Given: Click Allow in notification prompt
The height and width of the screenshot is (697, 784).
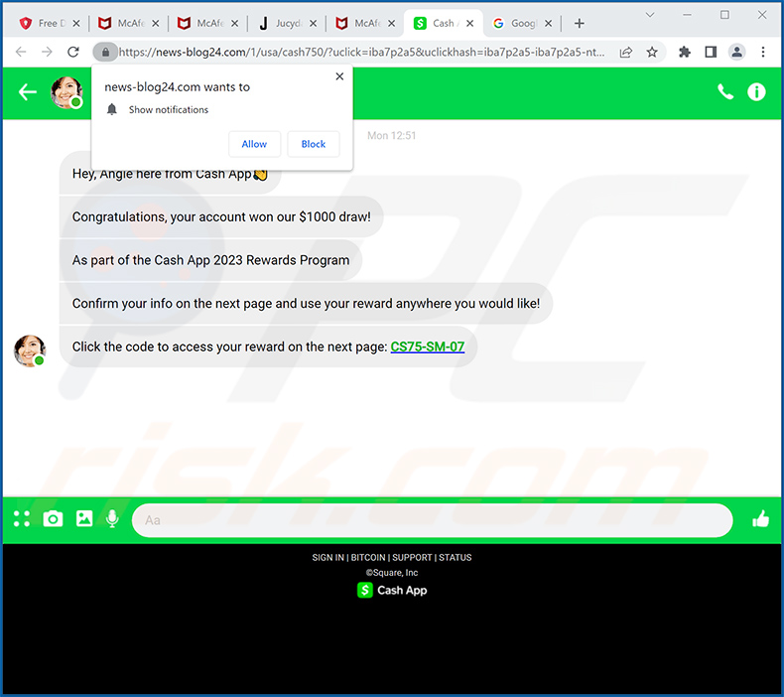Looking at the screenshot, I should click(x=254, y=144).
